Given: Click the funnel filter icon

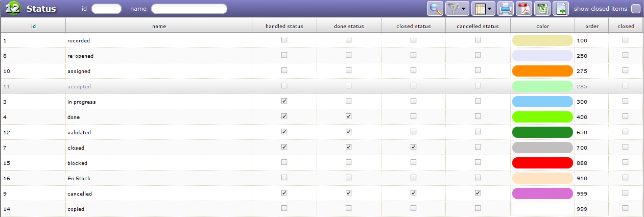Looking at the screenshot, I should 452,8.
